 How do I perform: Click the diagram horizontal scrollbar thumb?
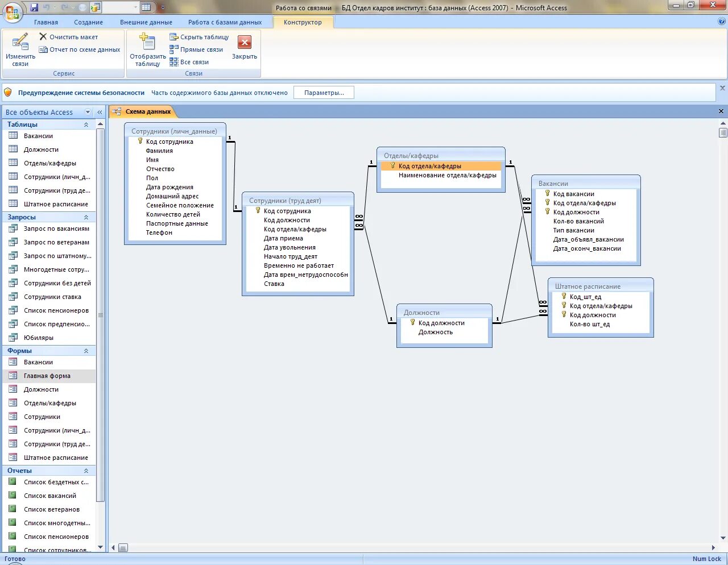click(123, 548)
